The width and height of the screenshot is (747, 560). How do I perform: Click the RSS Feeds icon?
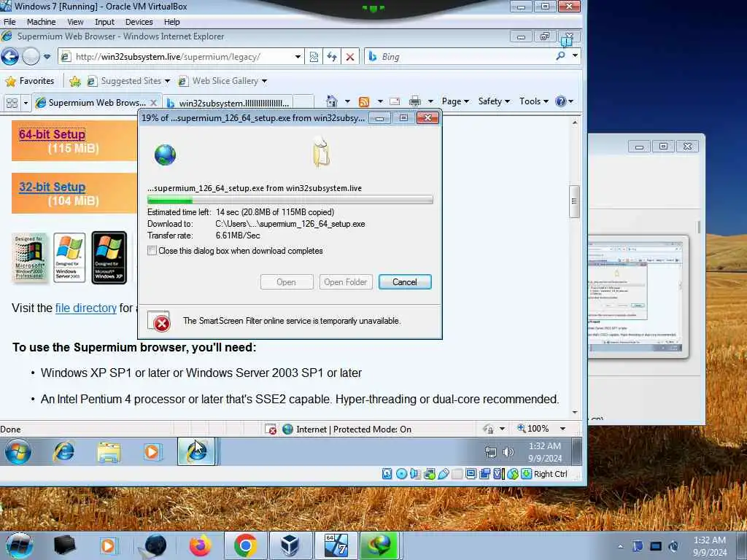[x=364, y=101]
